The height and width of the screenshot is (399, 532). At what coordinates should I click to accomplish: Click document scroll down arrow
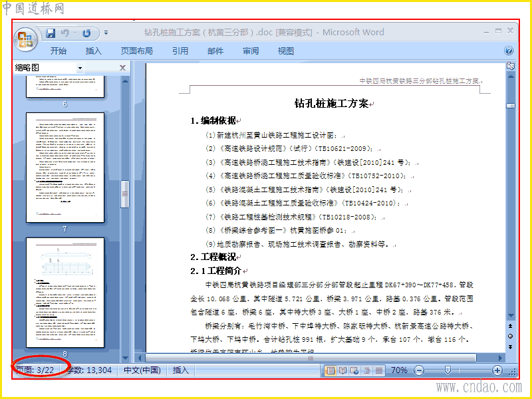click(511, 316)
